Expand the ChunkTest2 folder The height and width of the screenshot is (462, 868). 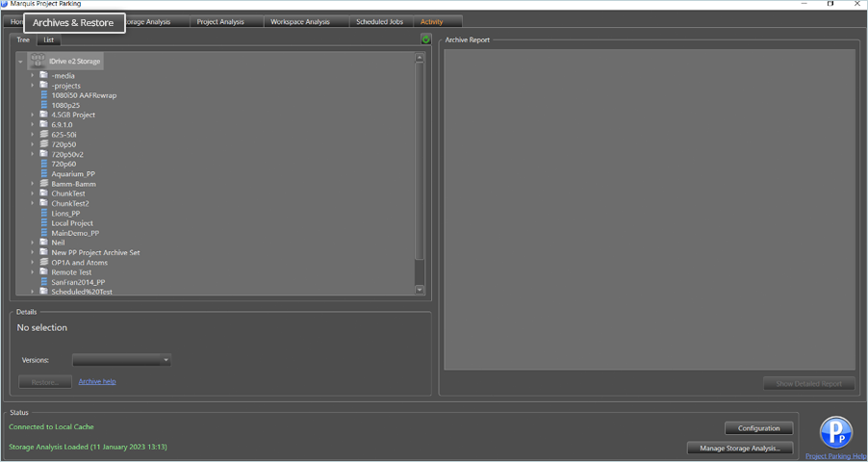point(32,203)
